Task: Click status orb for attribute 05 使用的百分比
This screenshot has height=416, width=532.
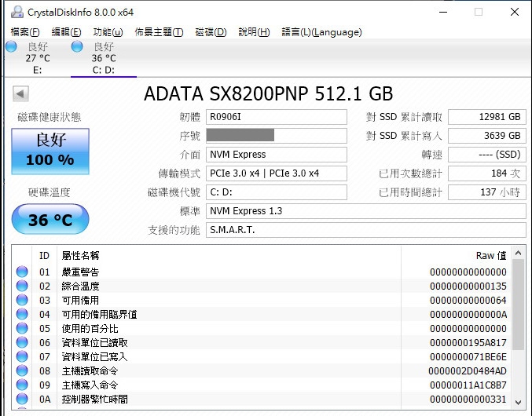Action: [22, 328]
